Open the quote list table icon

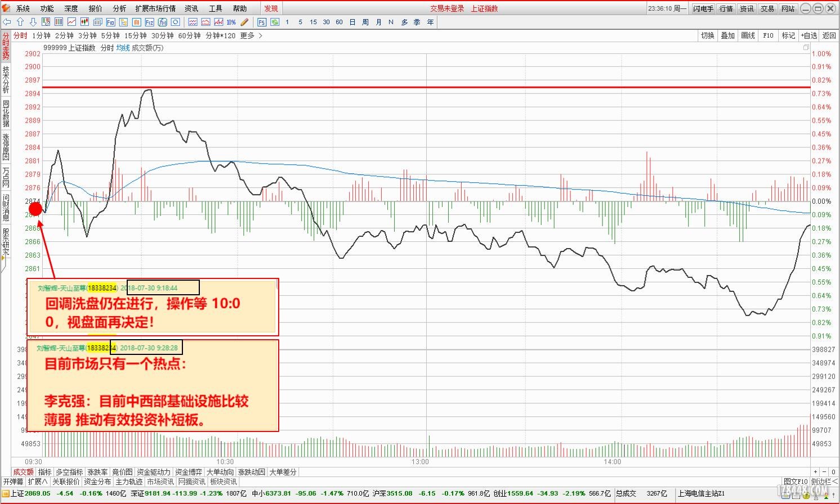tap(59, 22)
